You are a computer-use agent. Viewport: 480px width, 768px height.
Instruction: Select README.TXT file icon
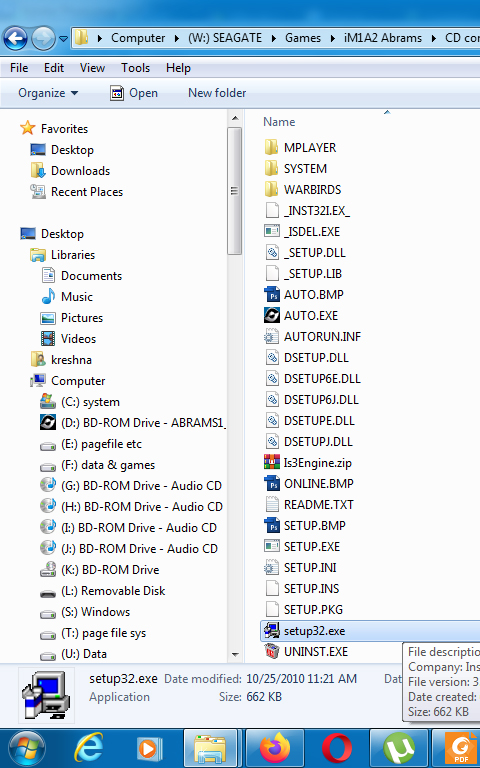pos(271,504)
